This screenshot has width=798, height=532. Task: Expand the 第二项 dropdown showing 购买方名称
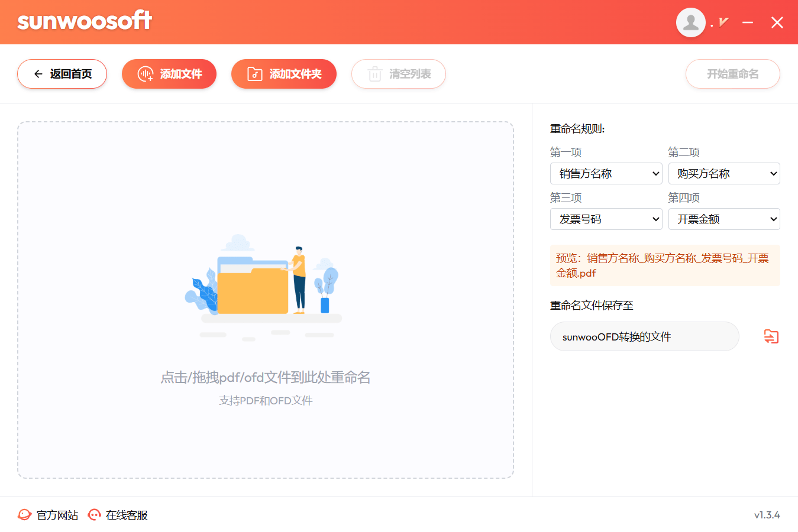pos(723,174)
